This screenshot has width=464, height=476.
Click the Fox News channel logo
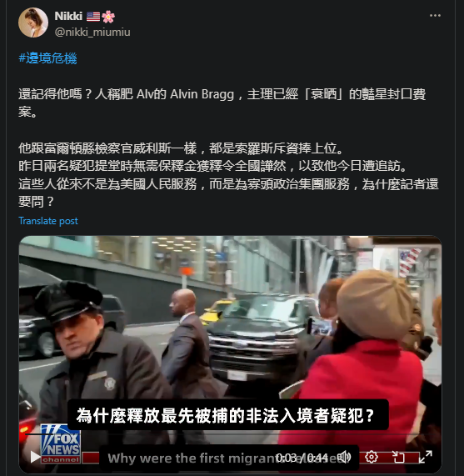[61, 443]
